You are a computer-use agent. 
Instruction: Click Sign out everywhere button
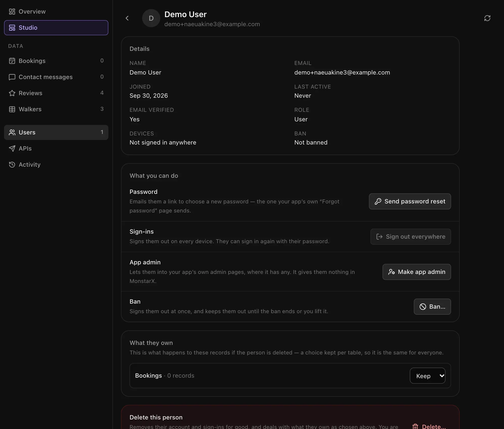[411, 237]
